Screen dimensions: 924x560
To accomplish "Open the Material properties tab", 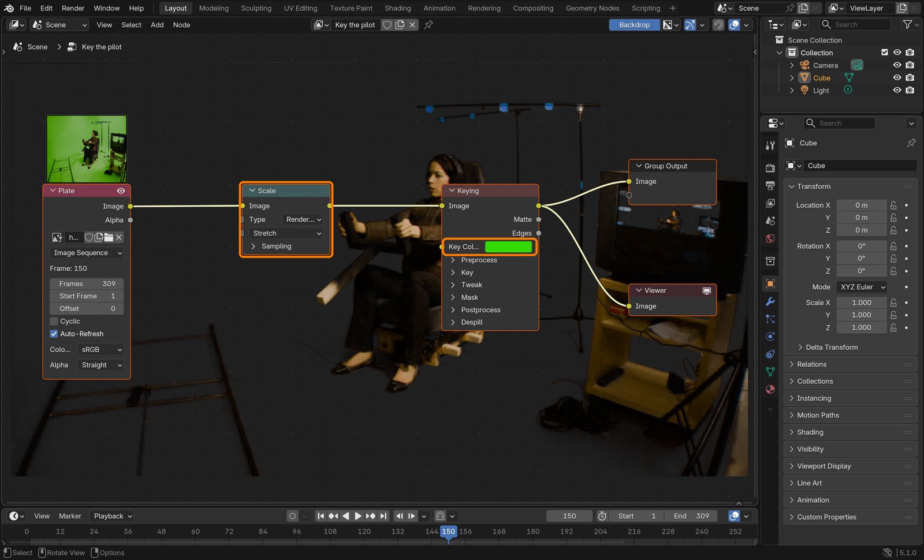I will tap(770, 389).
